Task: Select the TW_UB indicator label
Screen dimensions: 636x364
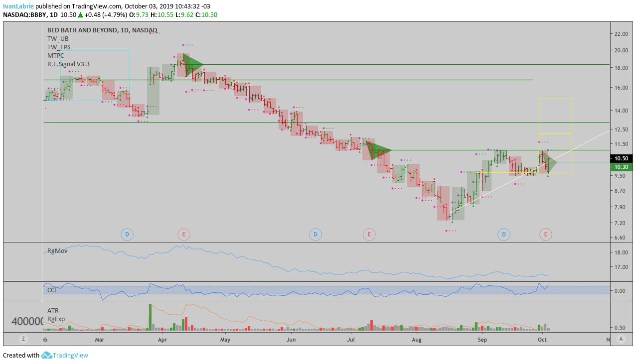Action: click(x=58, y=38)
